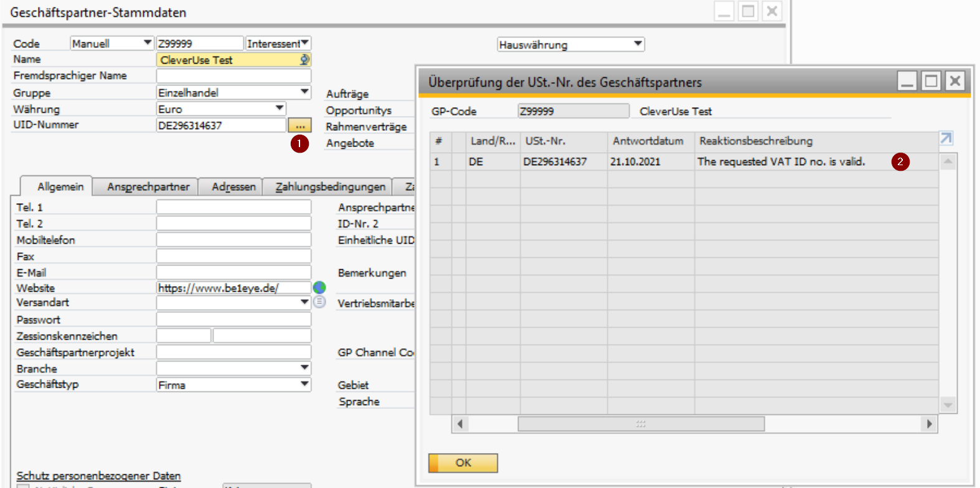The height and width of the screenshot is (488, 980).
Task: Expand the Gruppe dropdown showing Einzelhandel
Action: (304, 92)
